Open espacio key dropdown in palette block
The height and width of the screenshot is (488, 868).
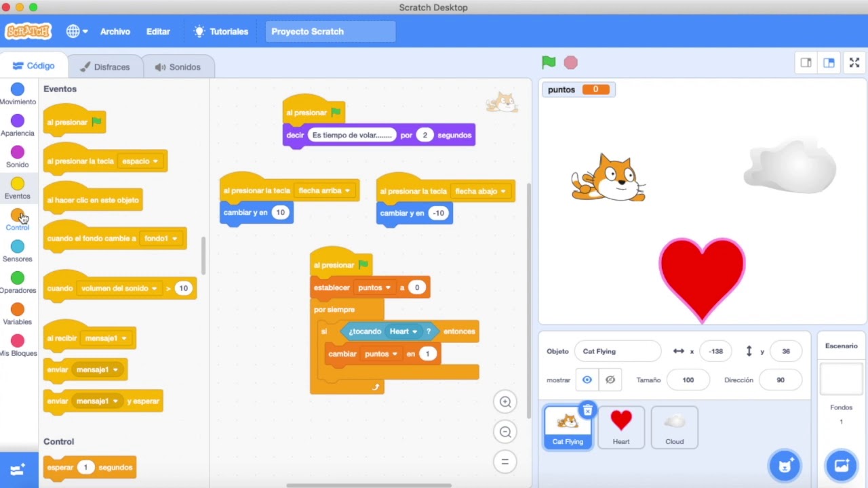tap(140, 161)
